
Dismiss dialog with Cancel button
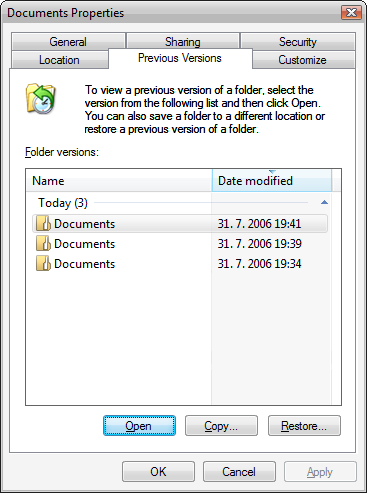point(239,472)
